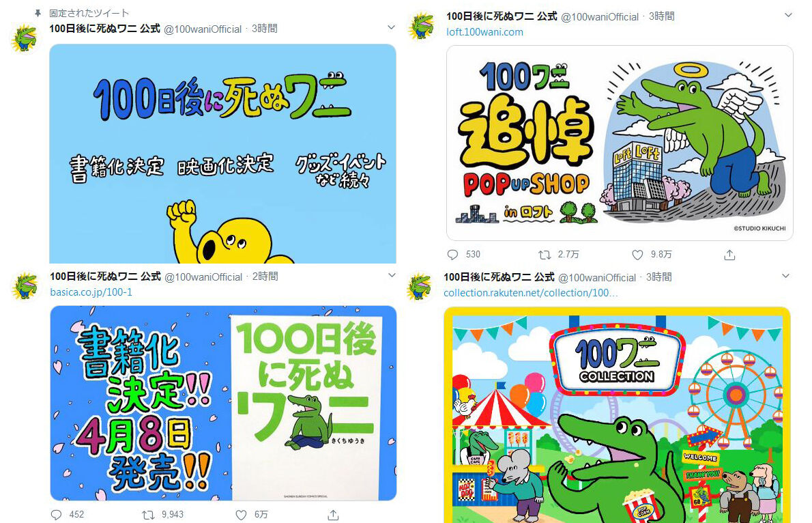Open the basica.co.jp/100-1 link
Viewport: 812px width, 523px height.
click(x=91, y=292)
